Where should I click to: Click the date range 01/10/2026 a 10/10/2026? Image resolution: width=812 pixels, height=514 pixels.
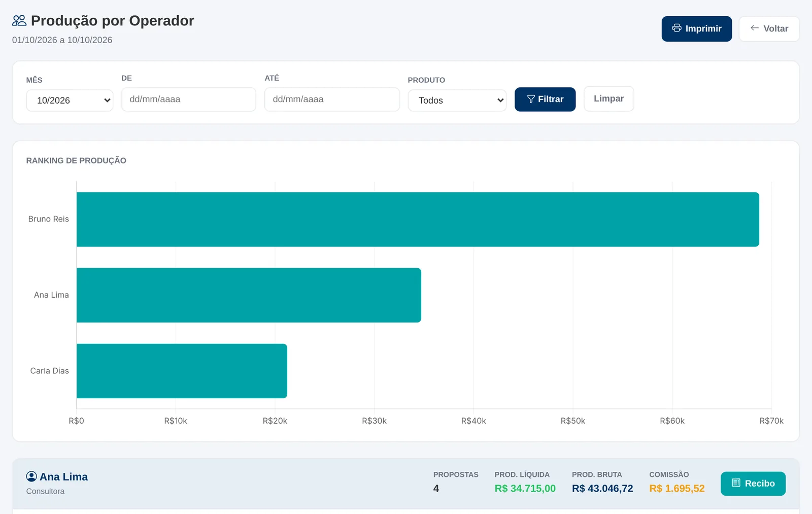(62, 40)
